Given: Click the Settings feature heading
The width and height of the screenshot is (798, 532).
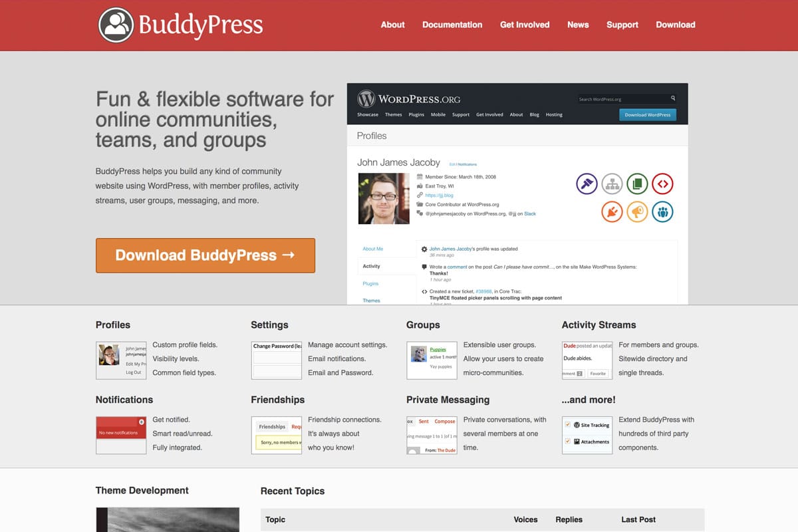Looking at the screenshot, I should coord(269,325).
